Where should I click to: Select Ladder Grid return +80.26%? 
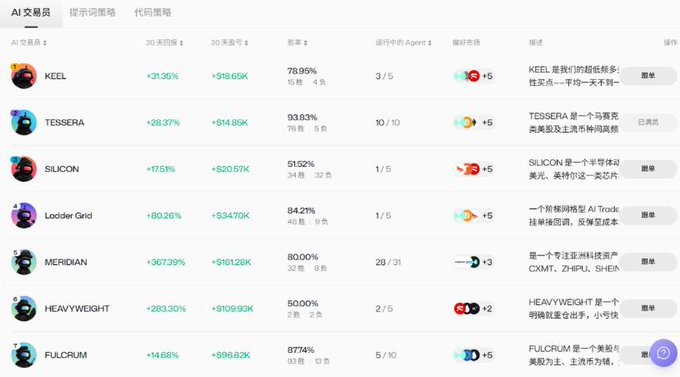[x=163, y=215]
